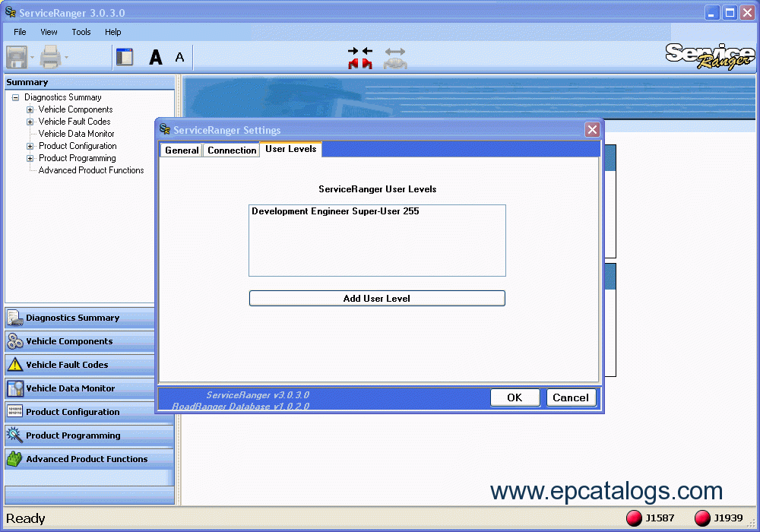
Task: Expand the Product Programming tree node
Action: click(30, 158)
